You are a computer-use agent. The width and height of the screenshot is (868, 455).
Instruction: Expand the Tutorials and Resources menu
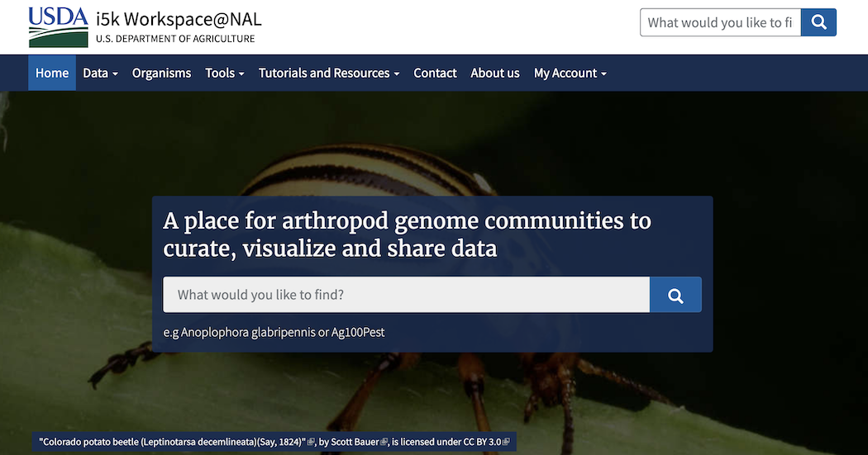click(329, 73)
